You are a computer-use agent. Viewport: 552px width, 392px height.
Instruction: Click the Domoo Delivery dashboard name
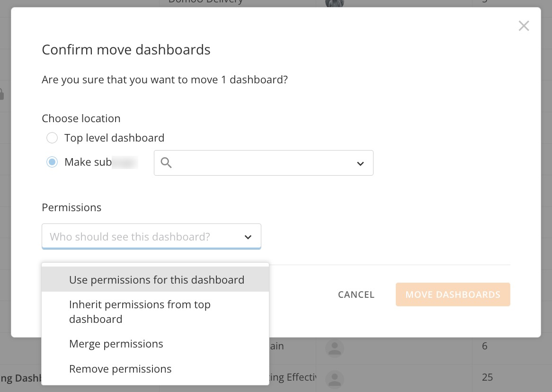(x=206, y=2)
